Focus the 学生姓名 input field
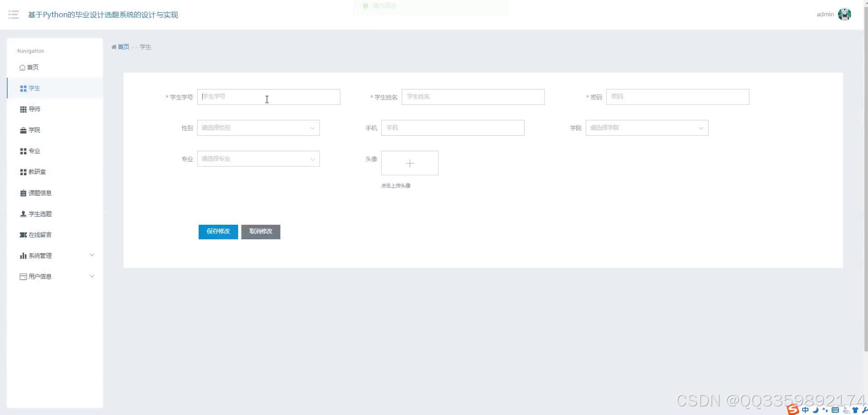The image size is (868, 415). coord(473,97)
